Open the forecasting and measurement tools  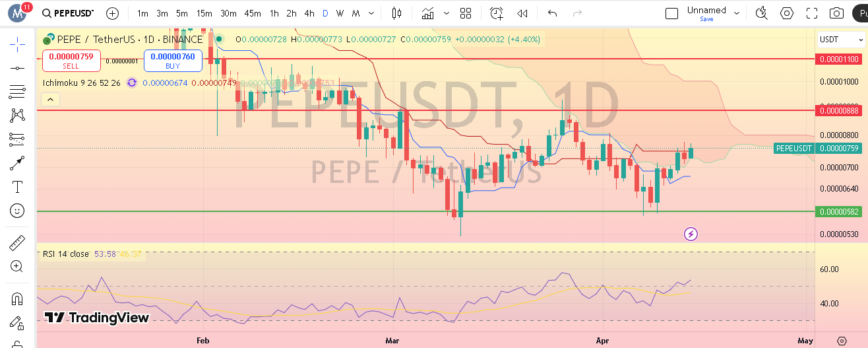pyautogui.click(x=18, y=139)
